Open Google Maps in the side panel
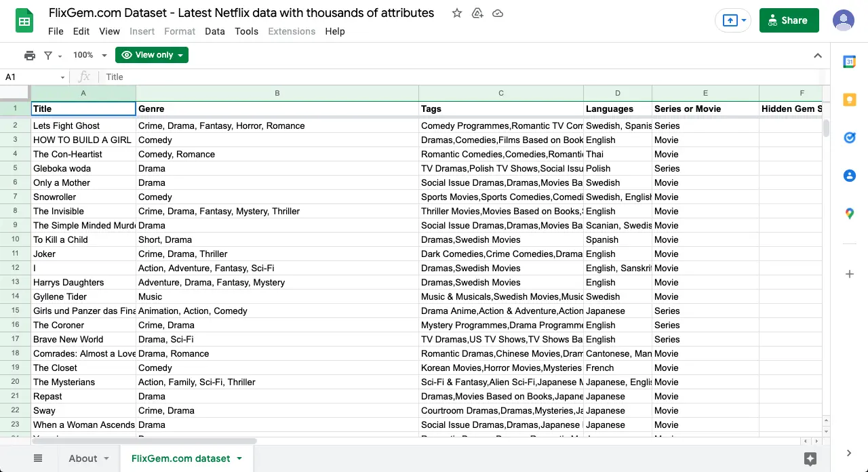 849,214
